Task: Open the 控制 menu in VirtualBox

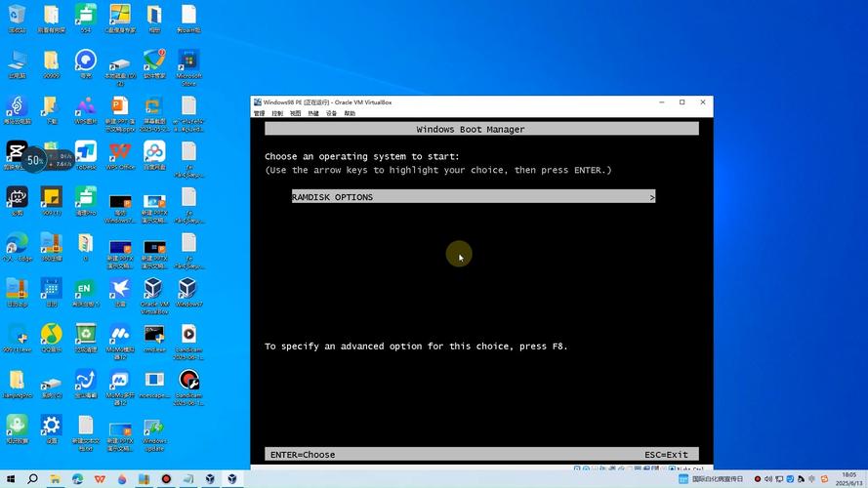Action: coord(277,113)
